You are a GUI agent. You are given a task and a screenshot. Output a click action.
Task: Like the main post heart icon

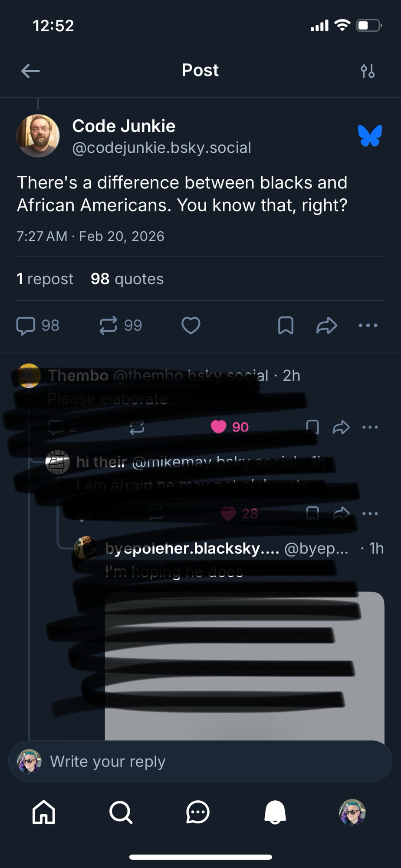191,325
